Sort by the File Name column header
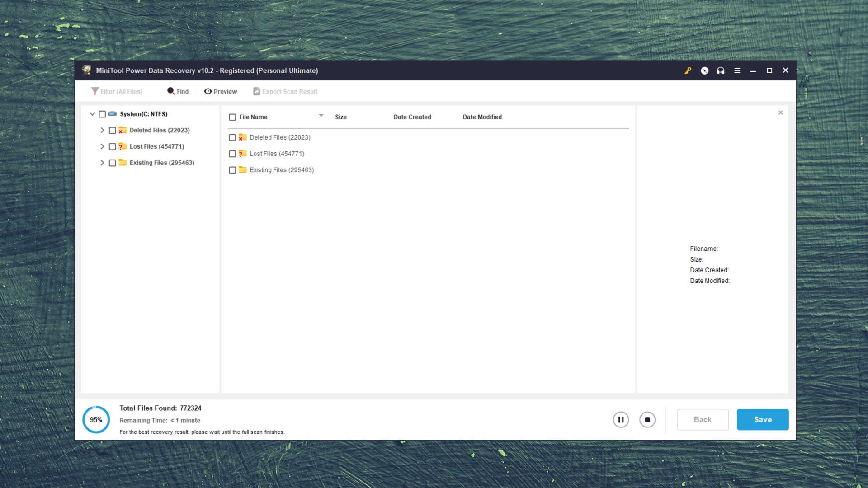868x488 pixels. click(x=253, y=117)
